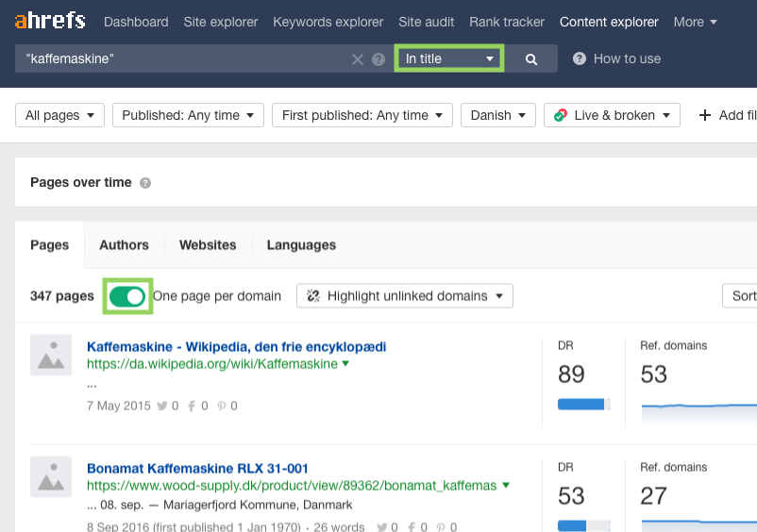Expand the More navigation menu
Image resolution: width=757 pixels, height=532 pixels.
point(696,22)
